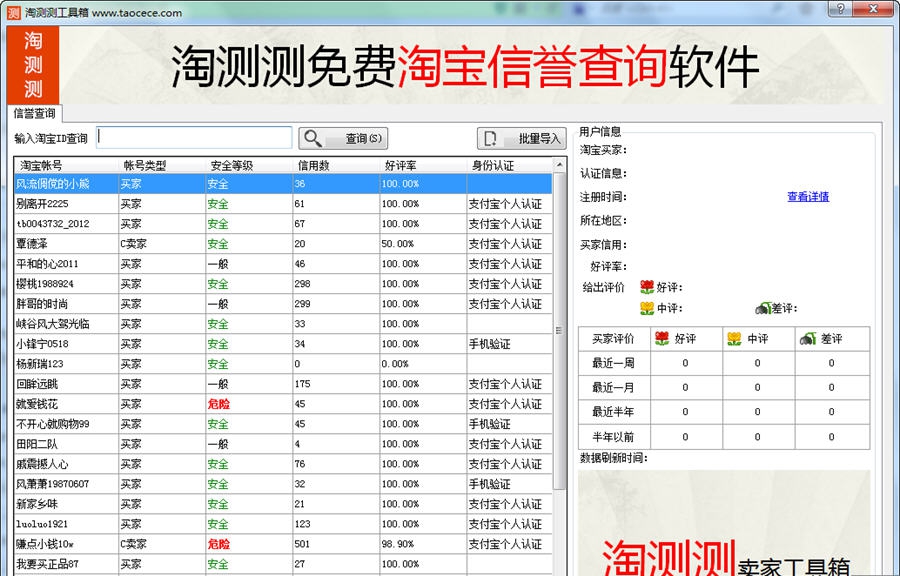
Task: Switch to the 信誉查询 tab
Action: pyautogui.click(x=34, y=113)
